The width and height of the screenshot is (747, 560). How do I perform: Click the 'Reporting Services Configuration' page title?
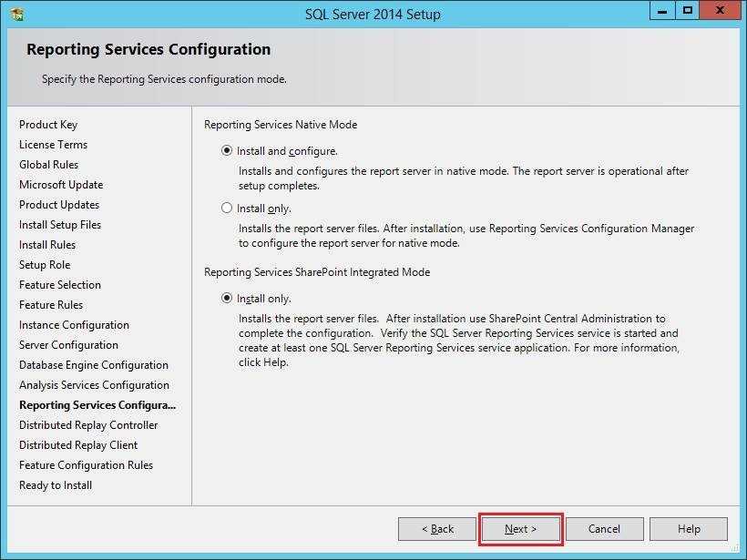tap(148, 49)
